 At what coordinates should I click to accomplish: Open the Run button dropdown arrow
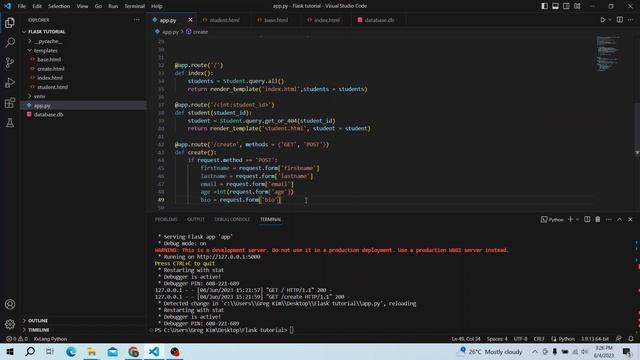tap(610, 20)
